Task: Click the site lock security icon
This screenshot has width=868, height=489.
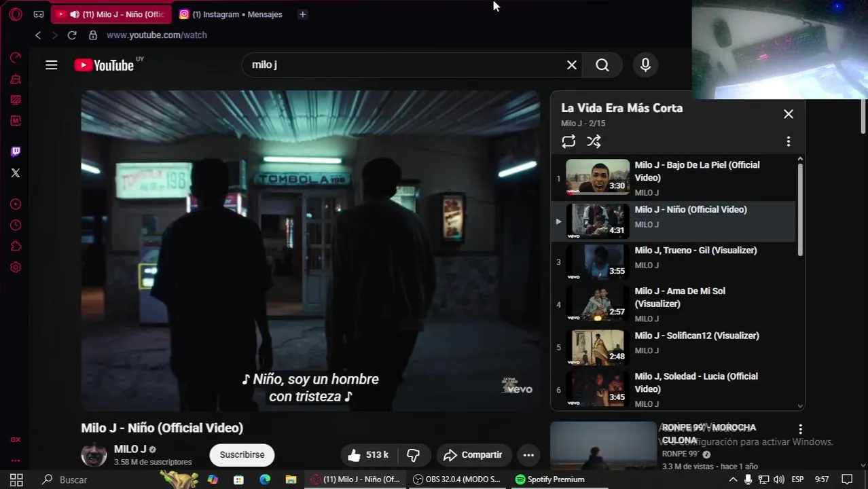Action: (x=93, y=35)
